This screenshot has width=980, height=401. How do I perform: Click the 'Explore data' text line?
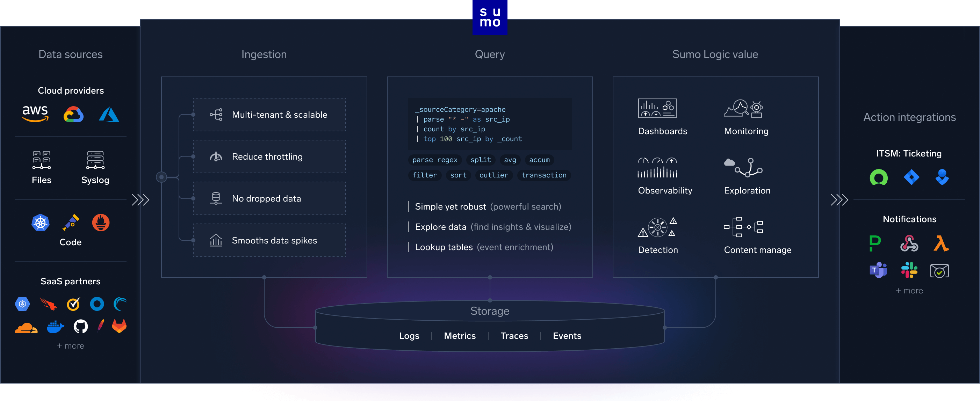pos(493,227)
